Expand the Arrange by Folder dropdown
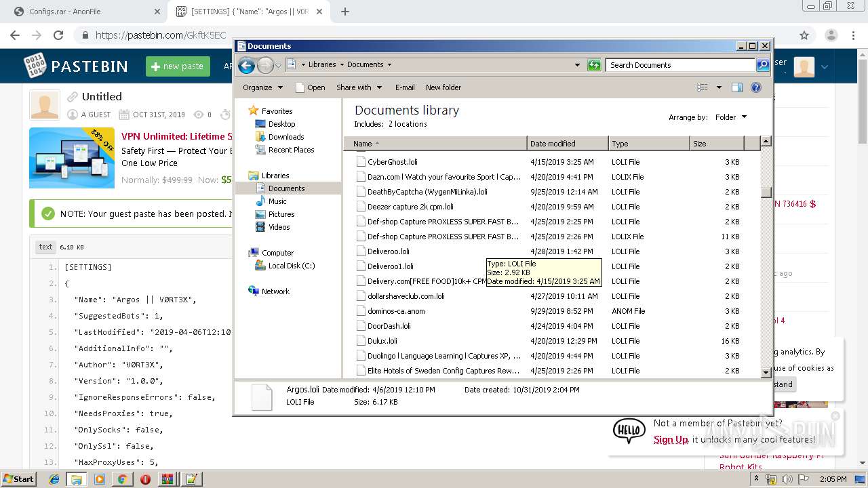The image size is (868, 488). coord(731,117)
